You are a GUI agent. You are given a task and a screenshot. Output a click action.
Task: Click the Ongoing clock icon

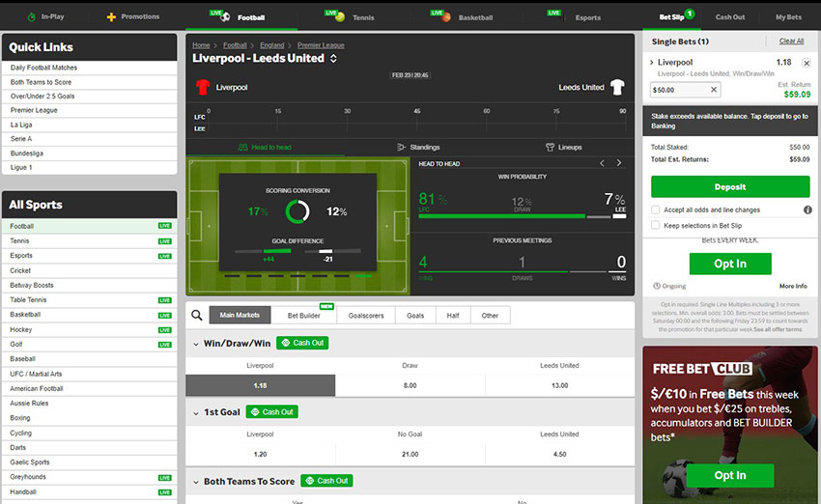click(657, 286)
